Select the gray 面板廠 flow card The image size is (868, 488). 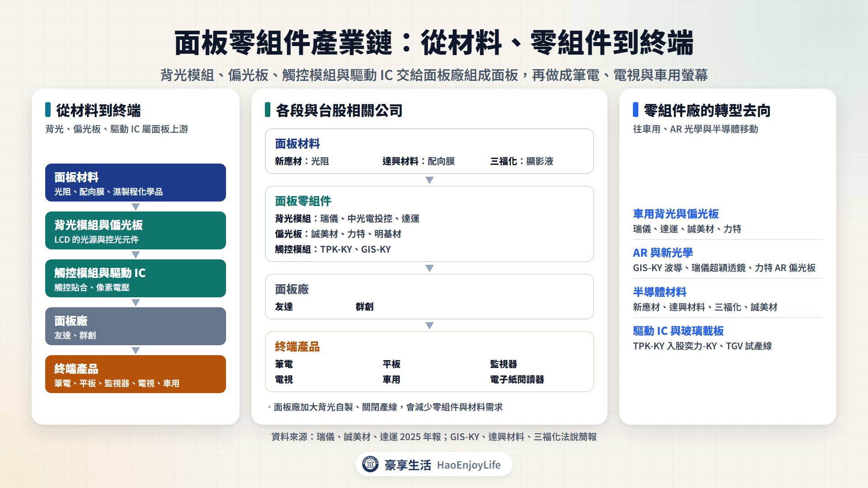pos(136,326)
